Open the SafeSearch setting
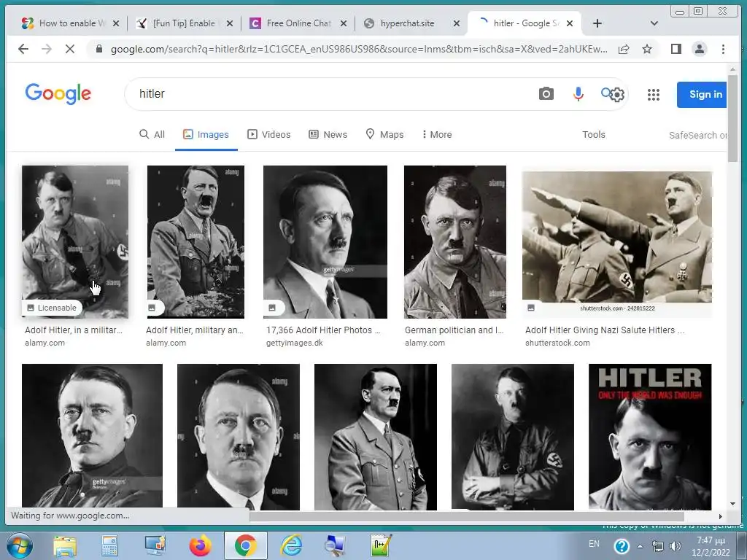This screenshot has width=747, height=560. [698, 135]
